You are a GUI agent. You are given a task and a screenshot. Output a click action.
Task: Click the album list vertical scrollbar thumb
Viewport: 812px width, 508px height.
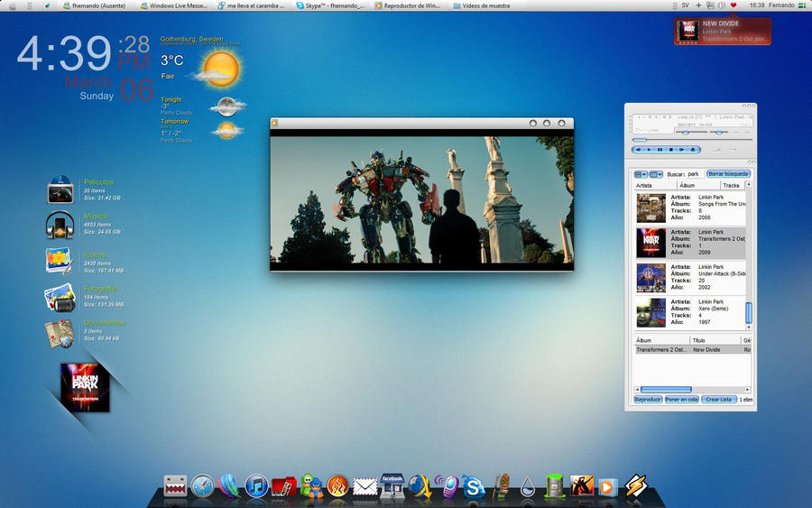(x=748, y=313)
